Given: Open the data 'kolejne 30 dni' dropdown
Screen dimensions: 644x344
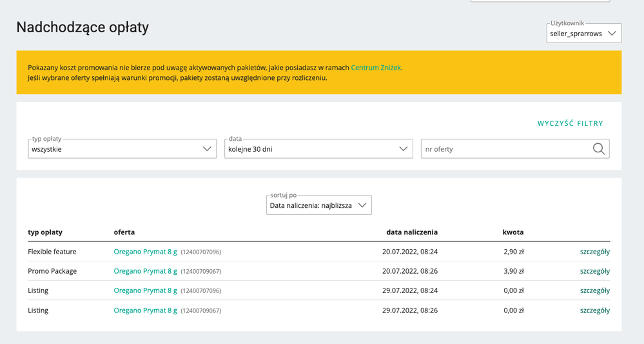Looking at the screenshot, I should click(318, 149).
